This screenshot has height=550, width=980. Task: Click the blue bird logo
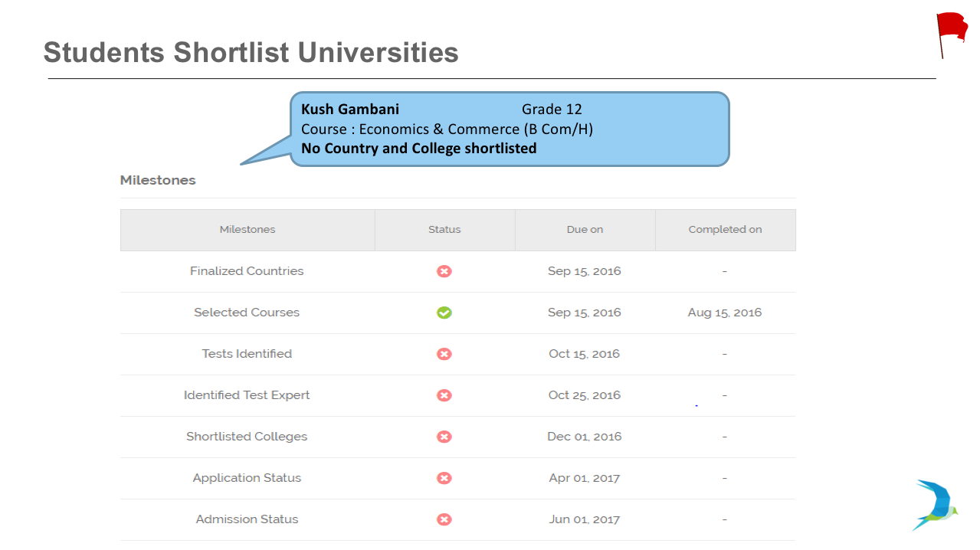click(x=936, y=505)
